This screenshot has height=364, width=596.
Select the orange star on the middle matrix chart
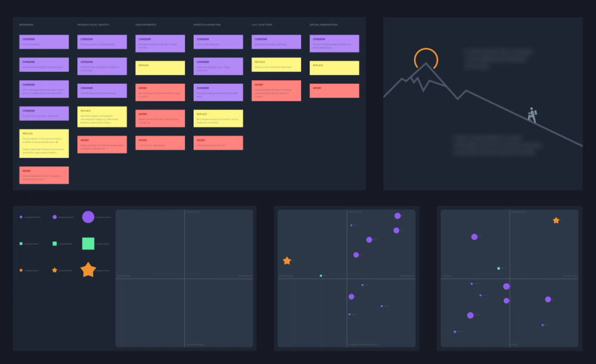coord(287,261)
